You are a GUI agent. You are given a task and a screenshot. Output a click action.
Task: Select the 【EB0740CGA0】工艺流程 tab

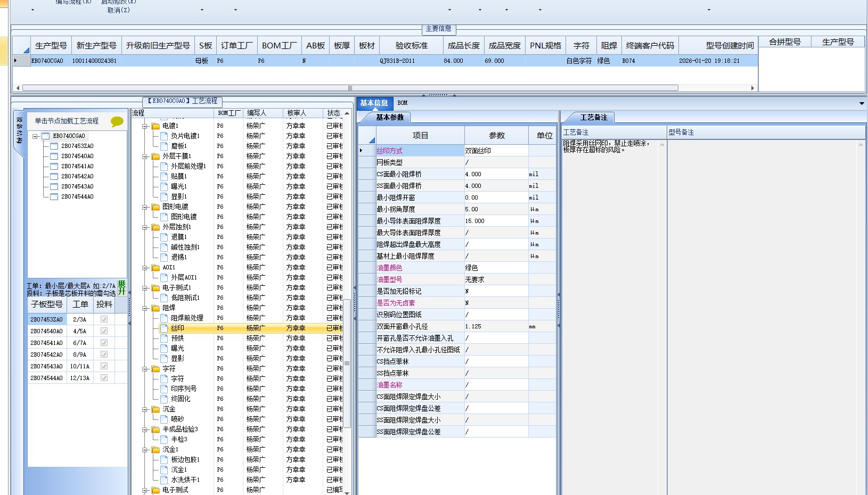click(x=183, y=101)
